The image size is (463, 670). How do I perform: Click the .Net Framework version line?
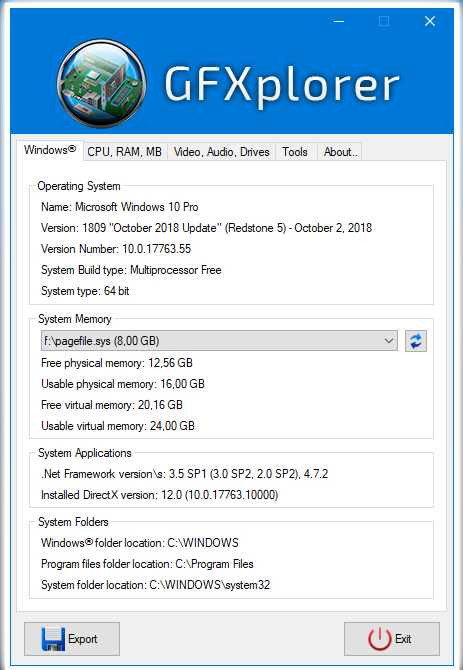[x=185, y=474]
